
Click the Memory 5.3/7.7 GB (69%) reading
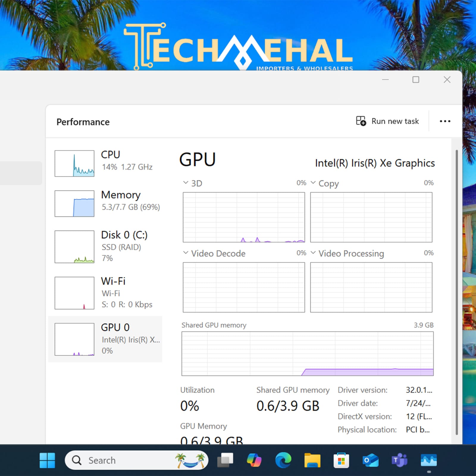(131, 207)
